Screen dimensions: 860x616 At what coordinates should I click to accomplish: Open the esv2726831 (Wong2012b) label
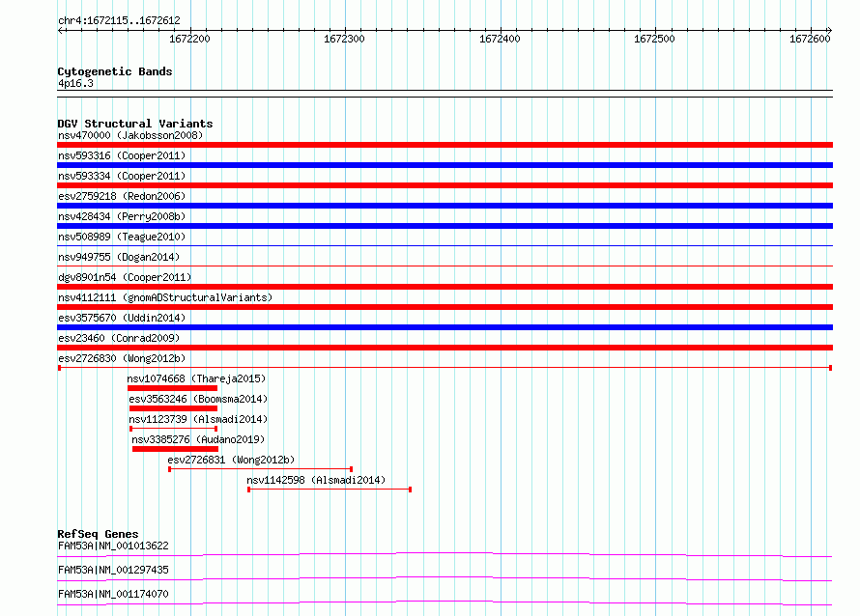click(x=231, y=460)
